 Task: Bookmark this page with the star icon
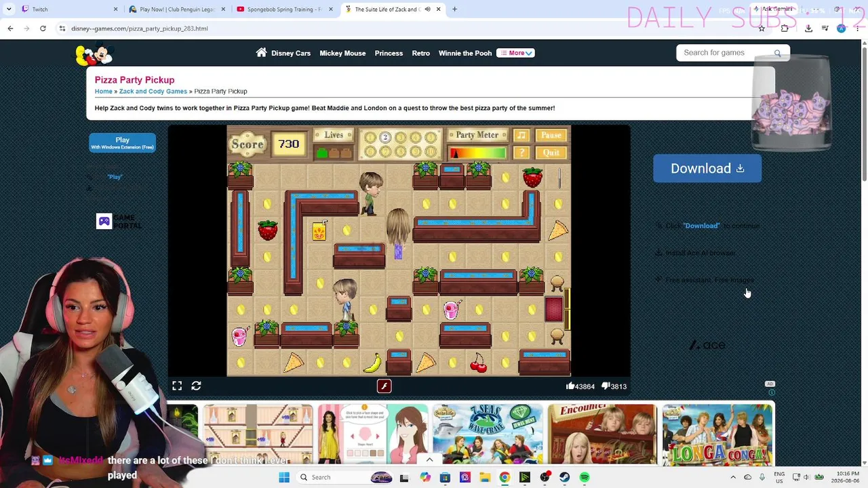coord(762,28)
